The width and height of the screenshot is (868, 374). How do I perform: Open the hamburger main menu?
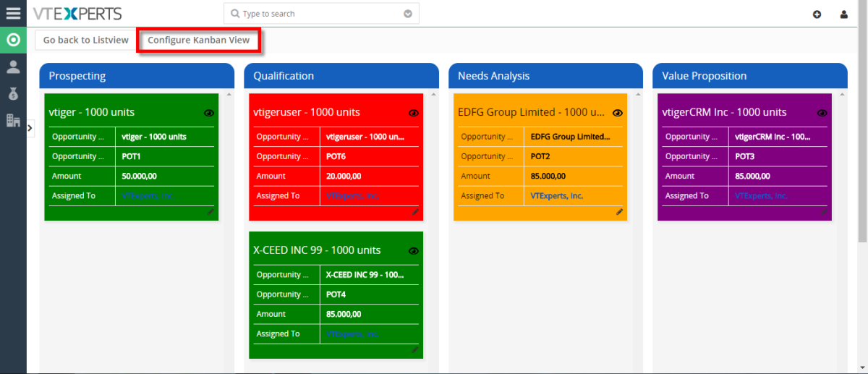tap(13, 13)
